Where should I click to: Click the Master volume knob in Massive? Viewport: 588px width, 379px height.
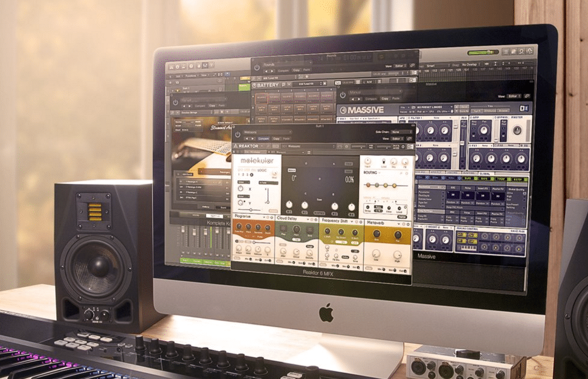coord(517,130)
